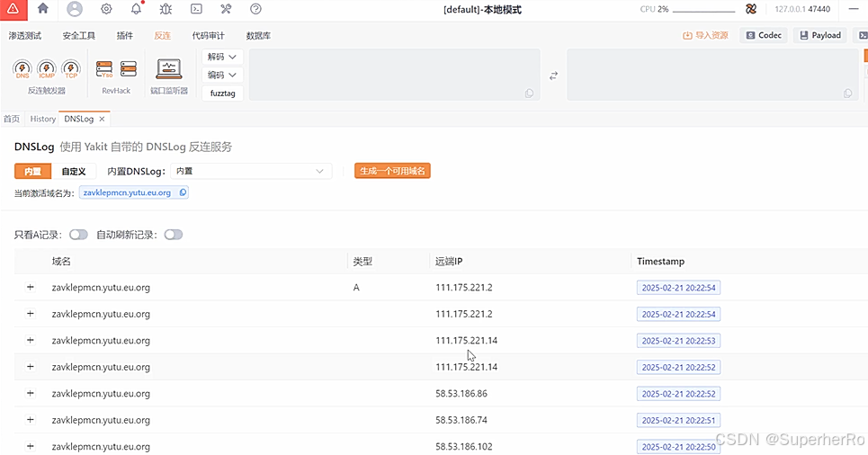868x455 pixels.
Task: Open the 解码 dropdown
Action: click(222, 57)
